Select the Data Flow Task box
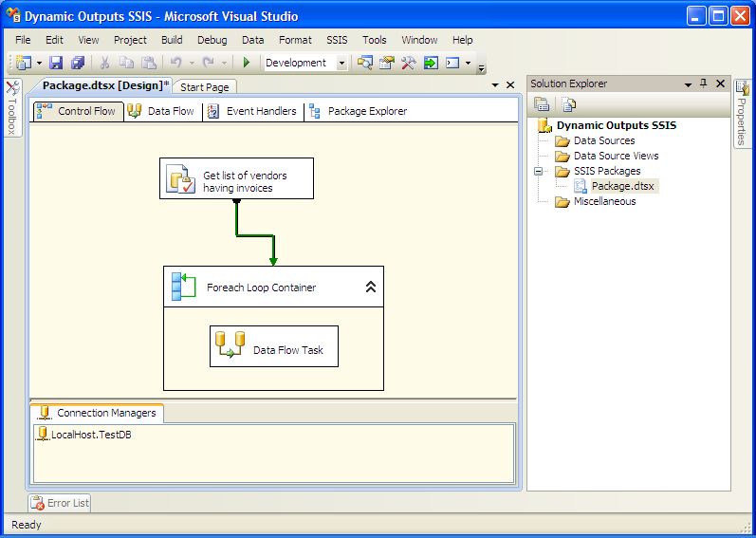Viewport: 756px width, 538px height. coord(274,346)
